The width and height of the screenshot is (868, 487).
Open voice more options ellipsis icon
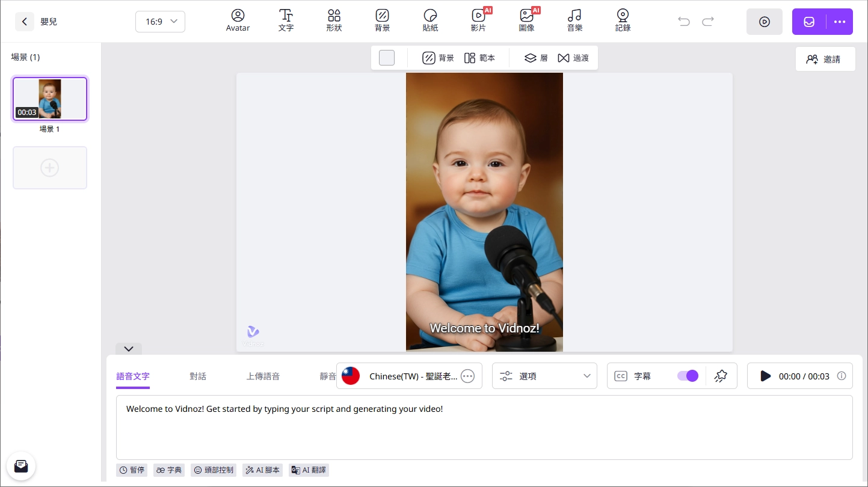pyautogui.click(x=467, y=376)
